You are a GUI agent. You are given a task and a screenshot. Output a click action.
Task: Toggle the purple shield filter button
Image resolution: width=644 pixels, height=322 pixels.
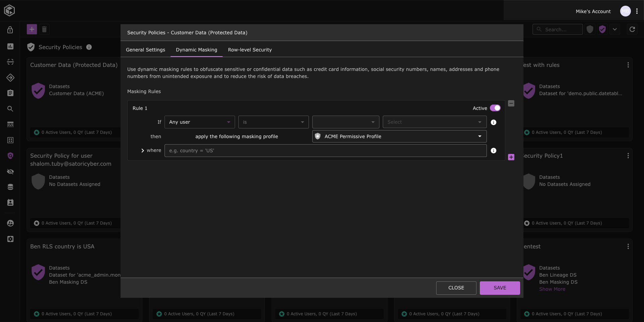[602, 29]
